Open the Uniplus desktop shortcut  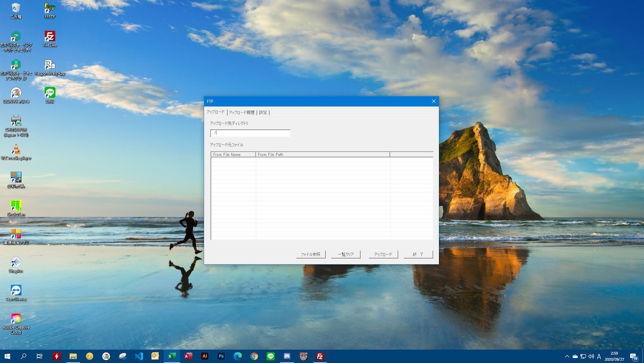pyautogui.click(x=16, y=265)
